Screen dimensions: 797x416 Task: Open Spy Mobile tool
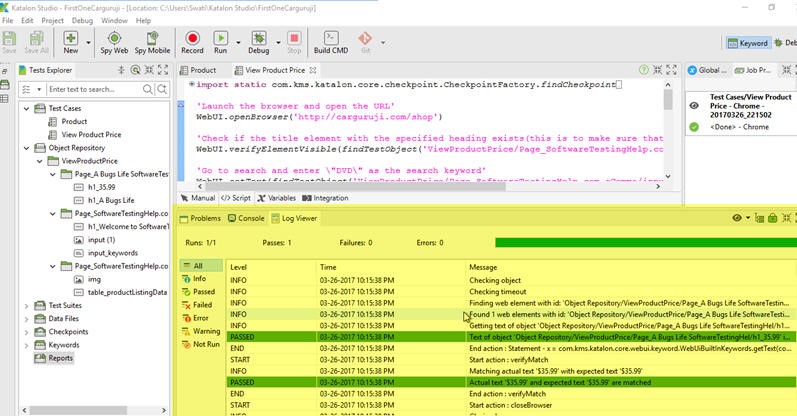(x=152, y=42)
